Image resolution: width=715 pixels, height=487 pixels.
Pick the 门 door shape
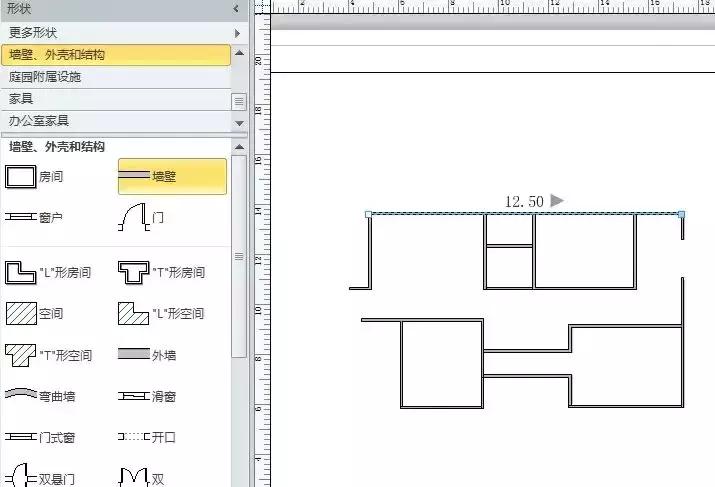coord(140,217)
